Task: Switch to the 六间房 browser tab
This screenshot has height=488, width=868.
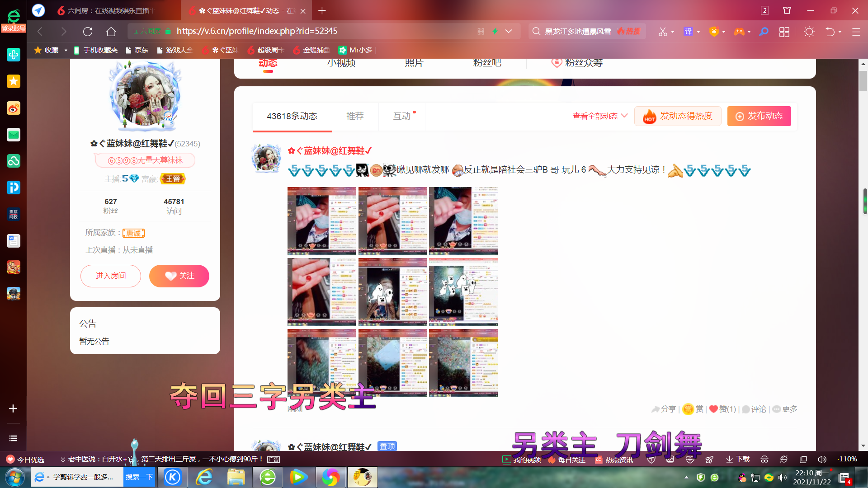Action: [107, 10]
